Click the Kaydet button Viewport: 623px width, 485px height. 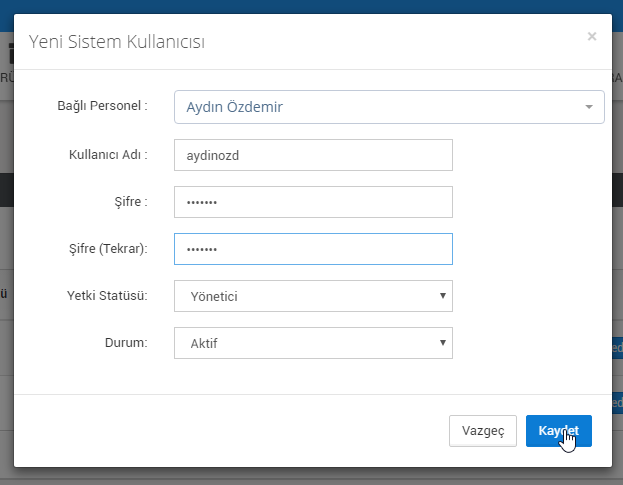click(559, 431)
